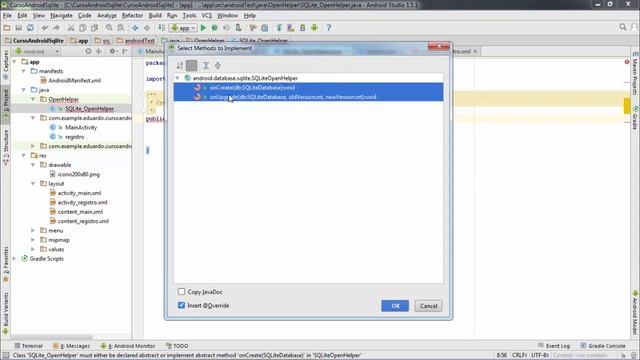Collapse the layout folder
This screenshot has width=640, height=360.
[x=33, y=184]
